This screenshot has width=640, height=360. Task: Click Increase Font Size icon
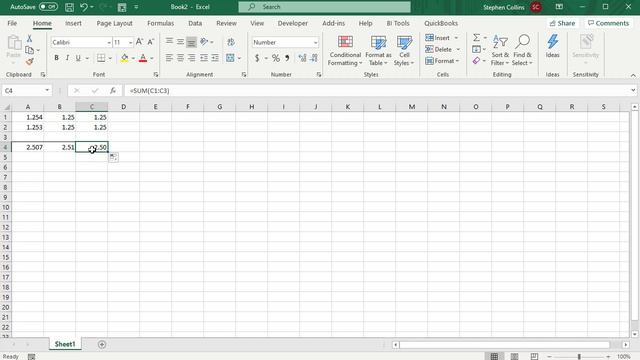139,42
